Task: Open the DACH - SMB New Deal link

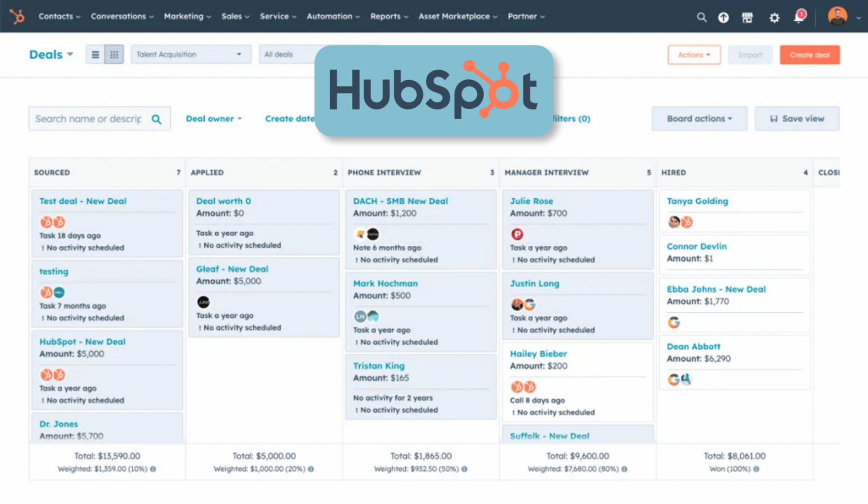Action: coord(400,201)
